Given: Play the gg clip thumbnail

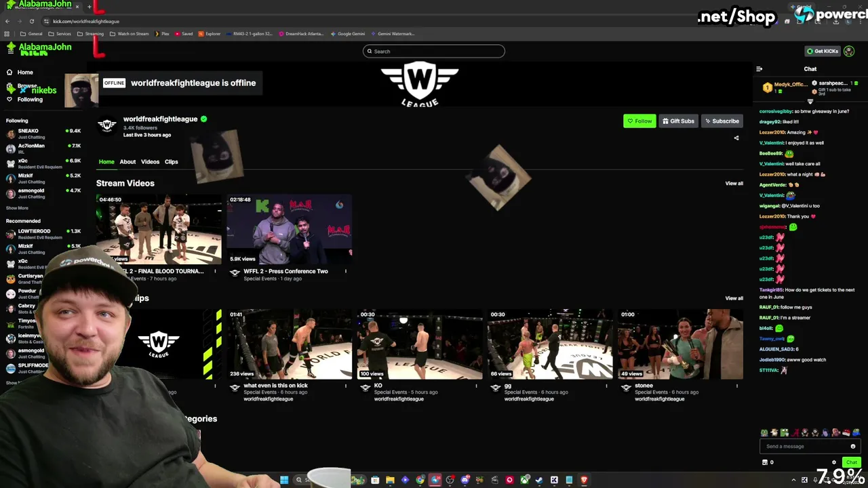Looking at the screenshot, I should (550, 345).
